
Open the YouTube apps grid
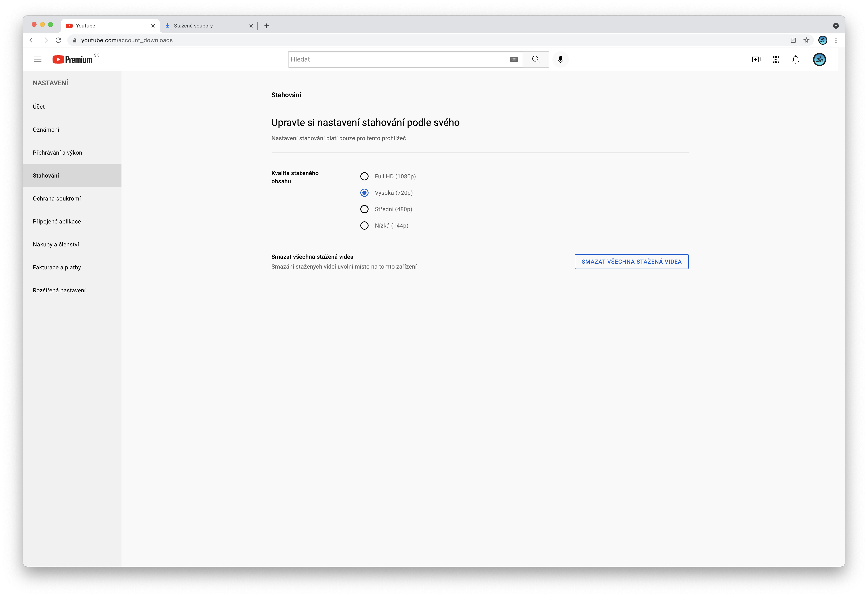[775, 59]
